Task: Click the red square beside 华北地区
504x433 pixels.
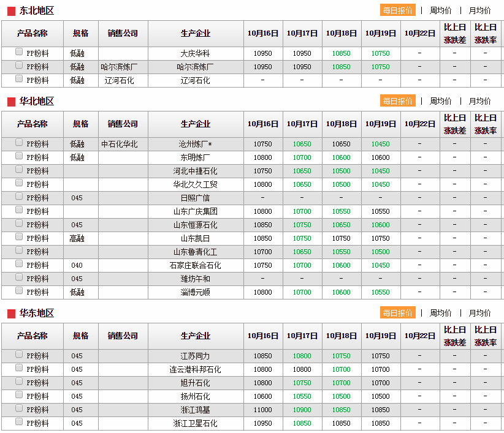Action: tap(11, 102)
